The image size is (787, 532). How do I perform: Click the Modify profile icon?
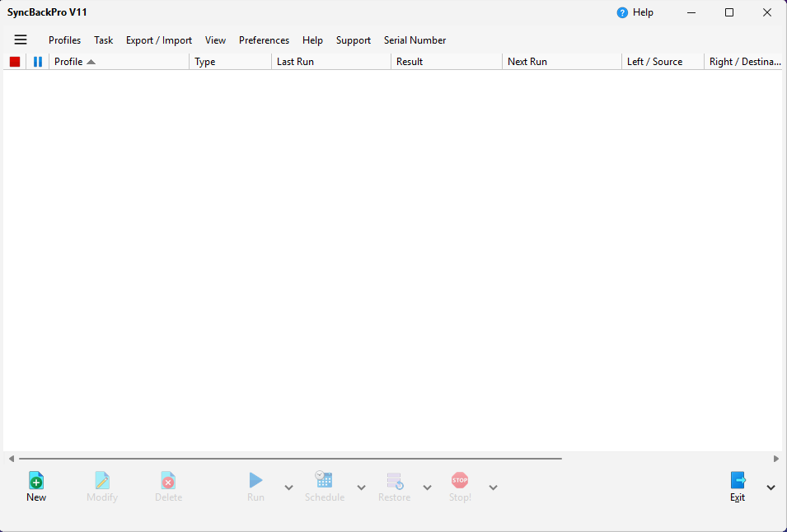click(102, 480)
